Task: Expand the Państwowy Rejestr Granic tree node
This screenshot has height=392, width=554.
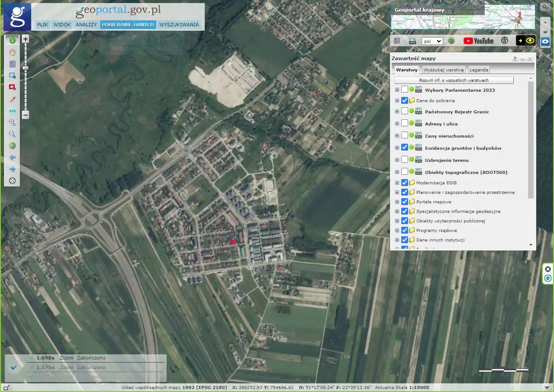Action: 397,112
